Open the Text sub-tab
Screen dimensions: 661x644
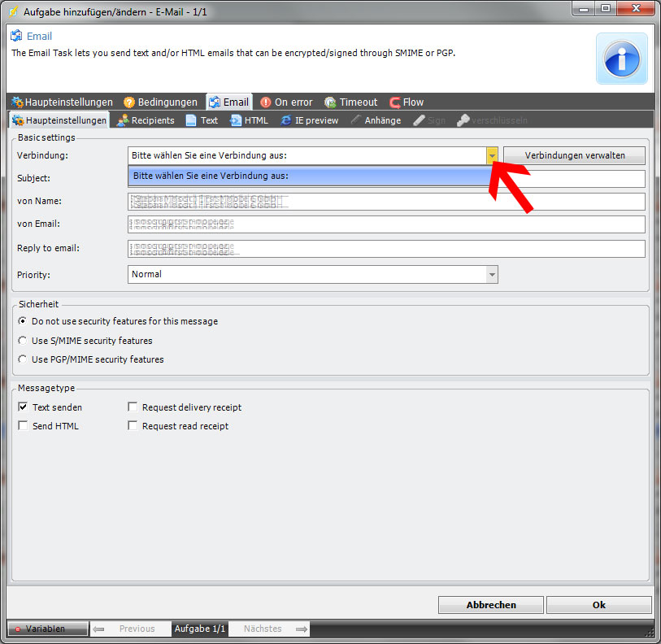[x=202, y=120]
